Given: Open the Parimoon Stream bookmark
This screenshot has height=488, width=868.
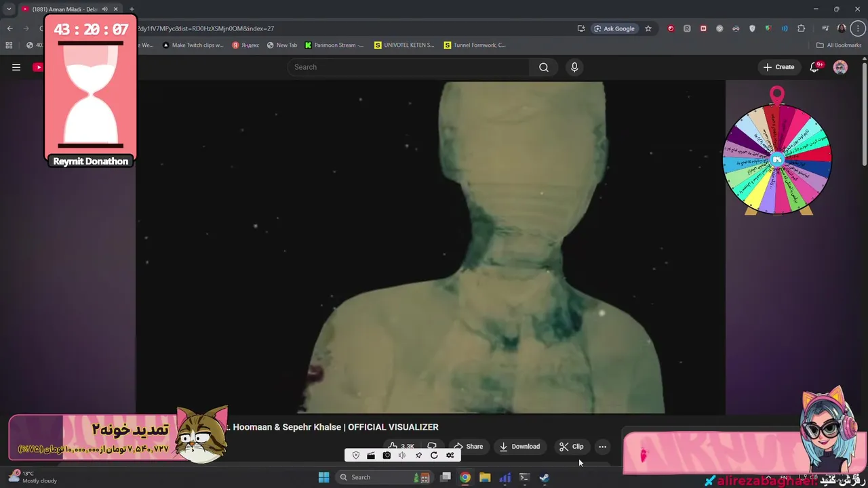Looking at the screenshot, I should [x=334, y=45].
